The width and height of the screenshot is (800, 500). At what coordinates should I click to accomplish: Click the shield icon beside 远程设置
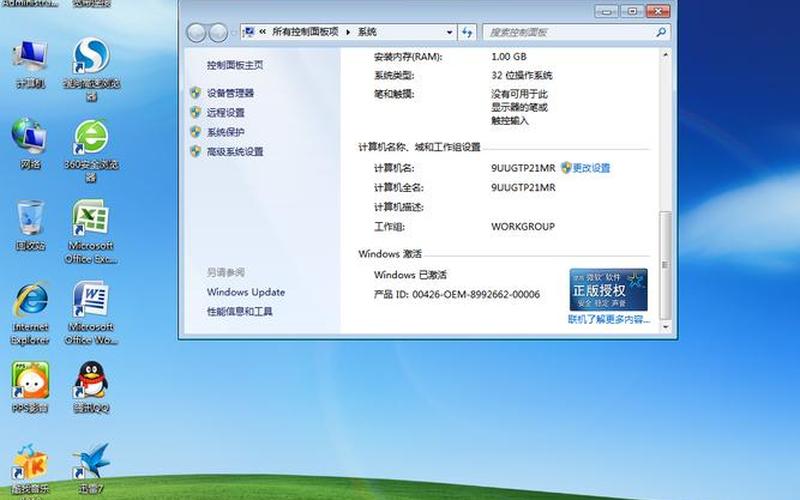click(x=195, y=112)
